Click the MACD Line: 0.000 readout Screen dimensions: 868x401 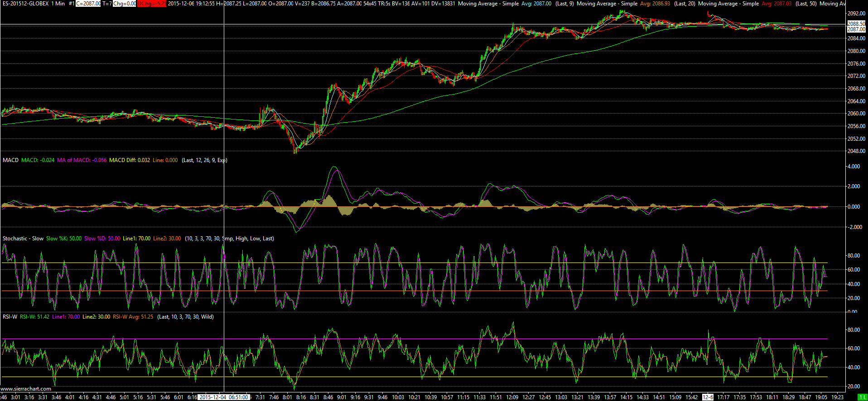(x=165, y=160)
